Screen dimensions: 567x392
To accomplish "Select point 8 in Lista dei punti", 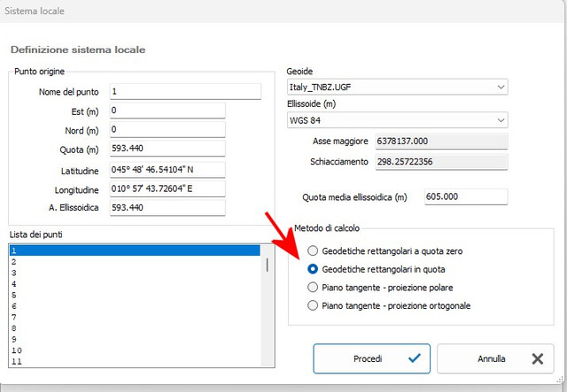I will pos(135,328).
